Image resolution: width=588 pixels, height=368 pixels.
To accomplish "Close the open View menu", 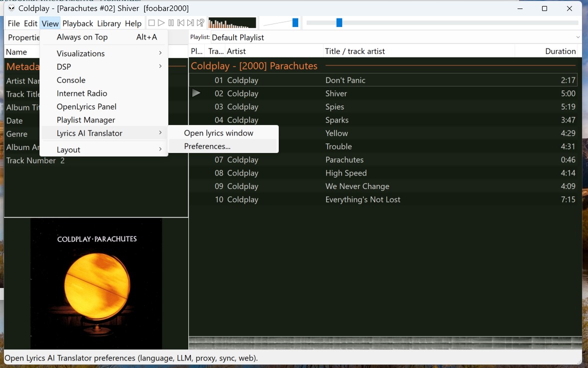I will point(50,23).
